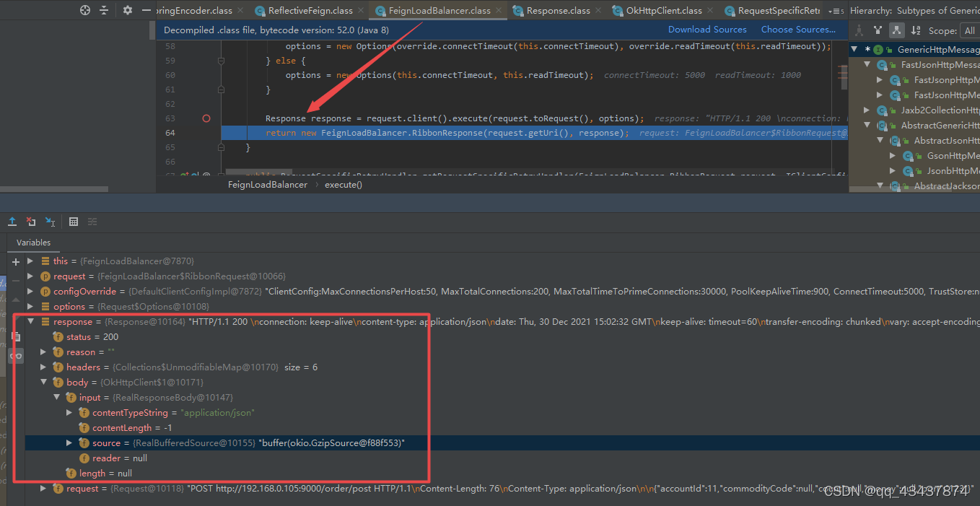Select the Variables tab in debugger panel
Viewport: 980px width, 506px height.
[32, 243]
